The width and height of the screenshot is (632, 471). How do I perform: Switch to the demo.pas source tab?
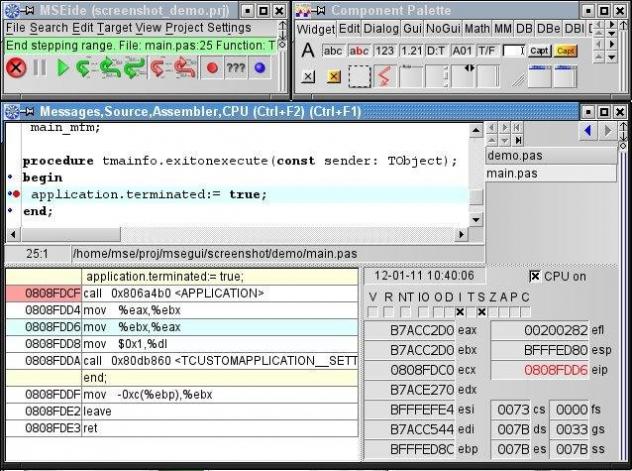(513, 155)
